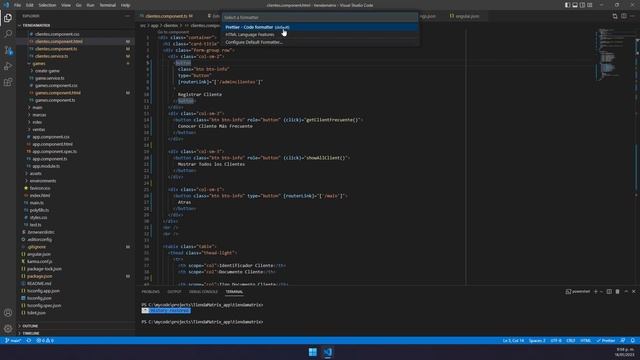
Task: Open the Manage gear icon
Action: pyautogui.click(x=8, y=328)
